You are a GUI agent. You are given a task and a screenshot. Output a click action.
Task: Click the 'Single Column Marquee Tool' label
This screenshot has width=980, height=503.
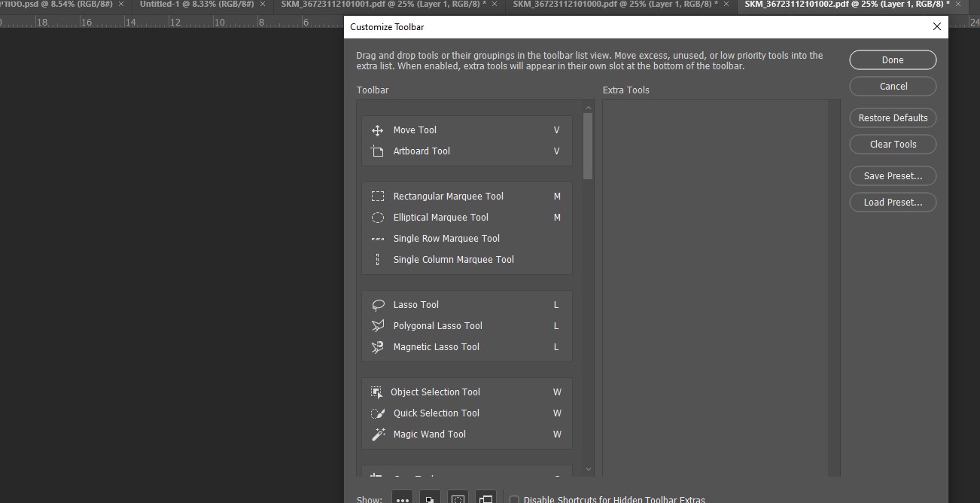coord(454,260)
